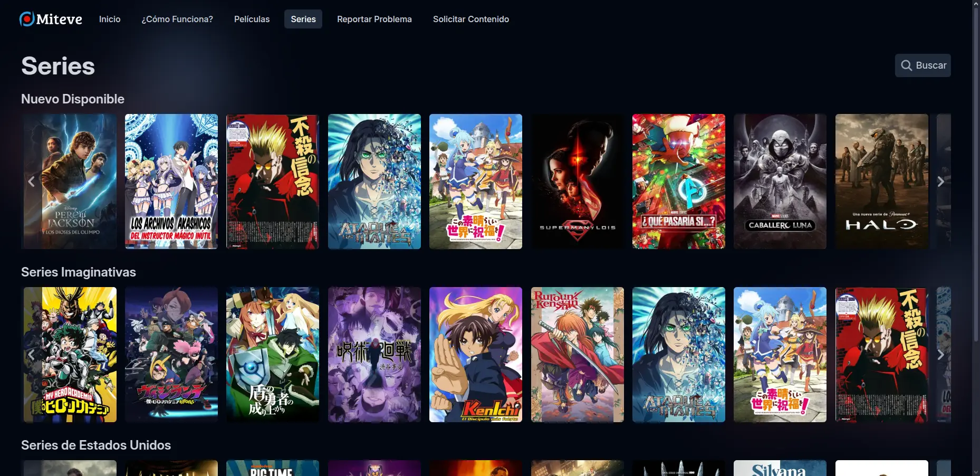Select the Caballero Luna poster
Image resolution: width=980 pixels, height=476 pixels.
pos(780,182)
